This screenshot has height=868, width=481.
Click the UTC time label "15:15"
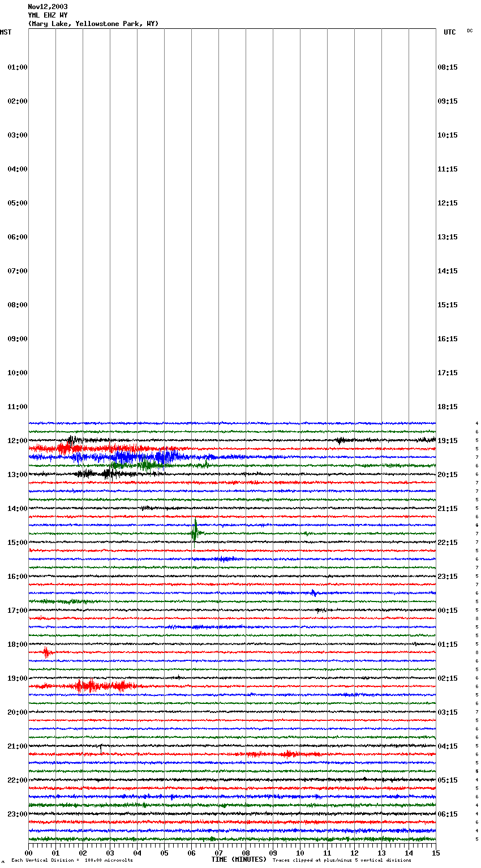coord(448,305)
